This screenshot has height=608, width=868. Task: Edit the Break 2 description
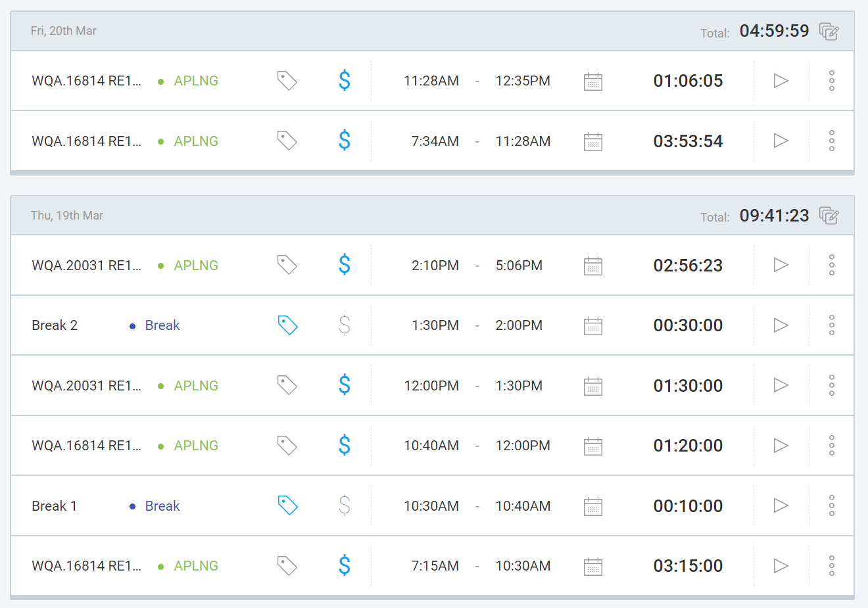[x=55, y=325]
